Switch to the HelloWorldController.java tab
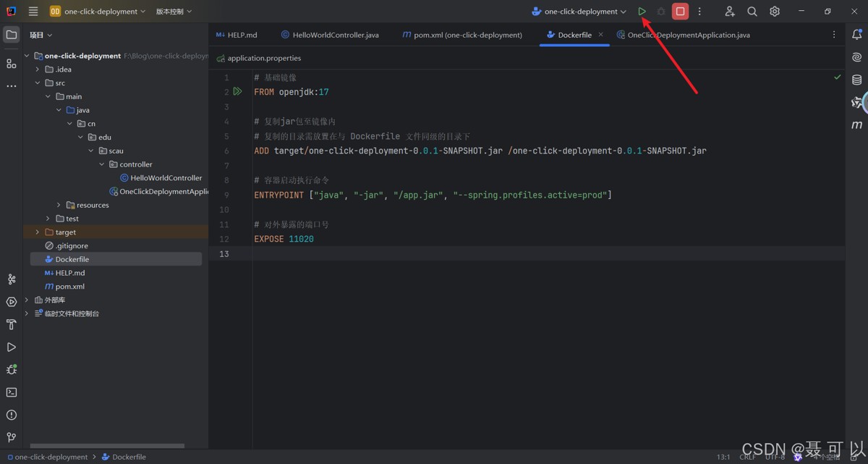 [x=330, y=35]
